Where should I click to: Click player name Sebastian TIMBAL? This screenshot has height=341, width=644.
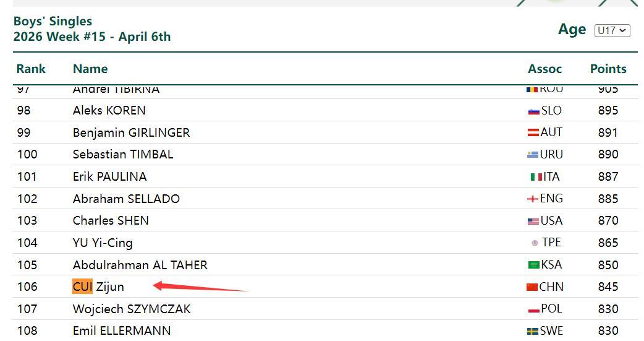(x=123, y=155)
